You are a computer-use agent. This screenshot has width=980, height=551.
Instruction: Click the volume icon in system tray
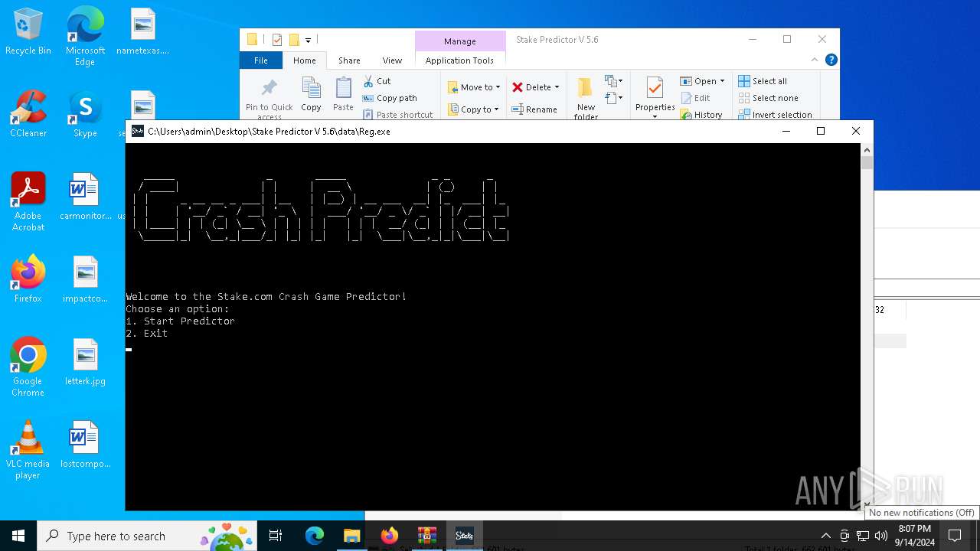click(881, 536)
